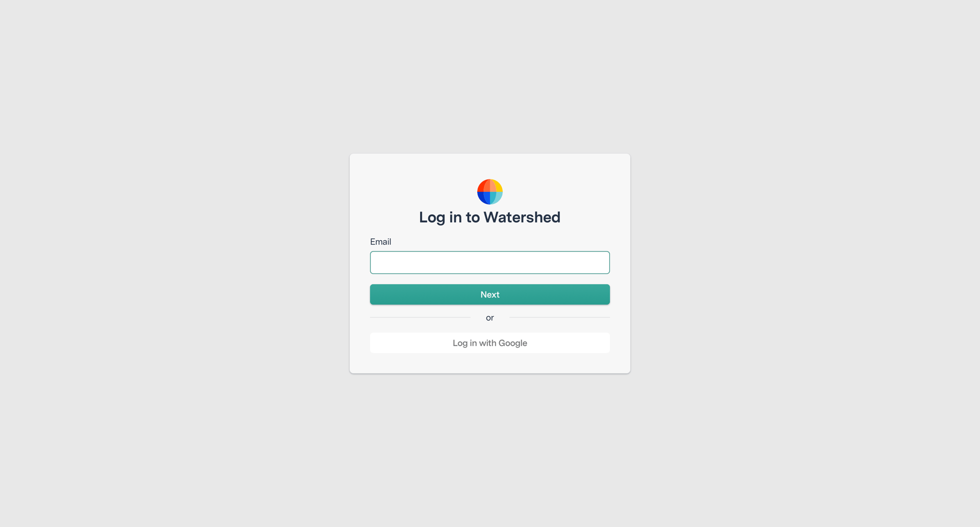Click the dark blue quadrant of the logo
This screenshot has height=527, width=980.
[x=483, y=198]
